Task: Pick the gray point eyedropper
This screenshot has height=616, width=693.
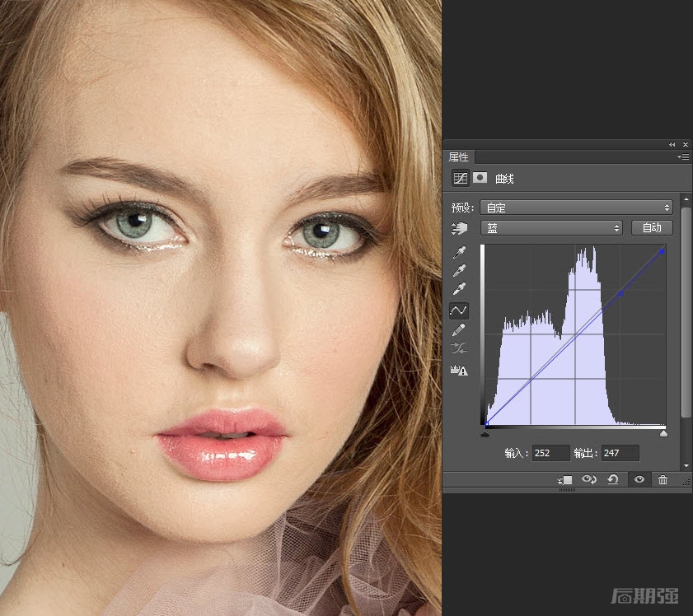Action: 459,270
